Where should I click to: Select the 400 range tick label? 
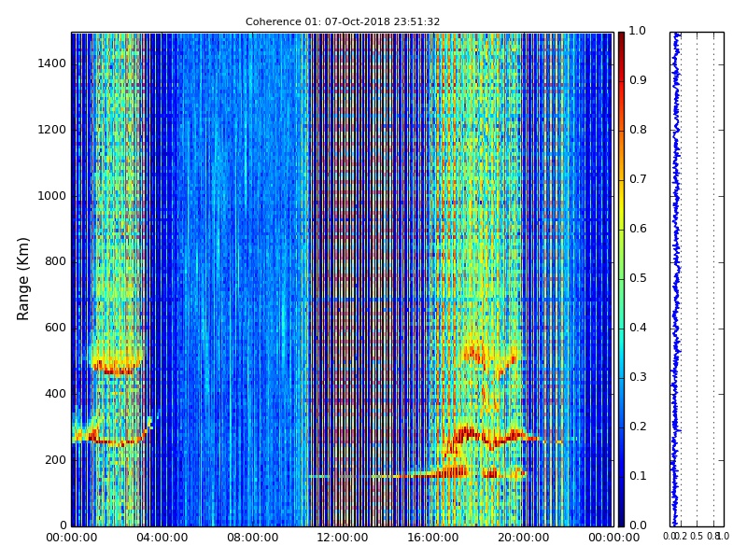coord(55,394)
